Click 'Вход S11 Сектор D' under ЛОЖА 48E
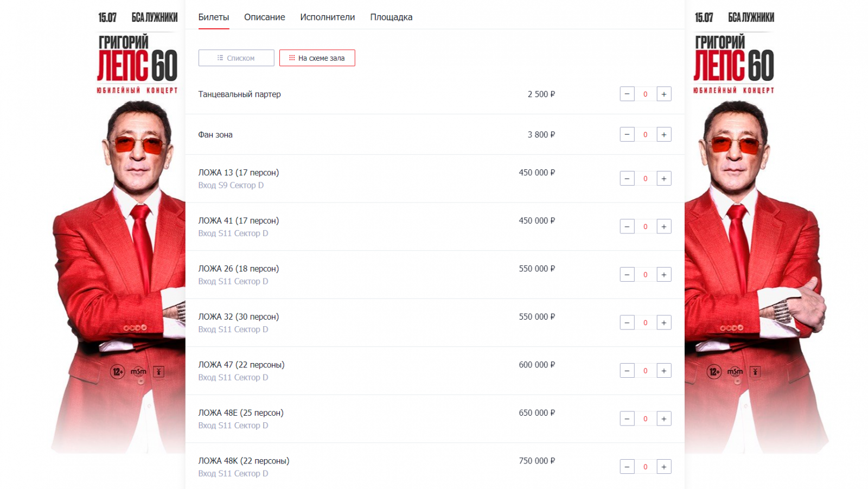868x489 pixels. pyautogui.click(x=233, y=426)
